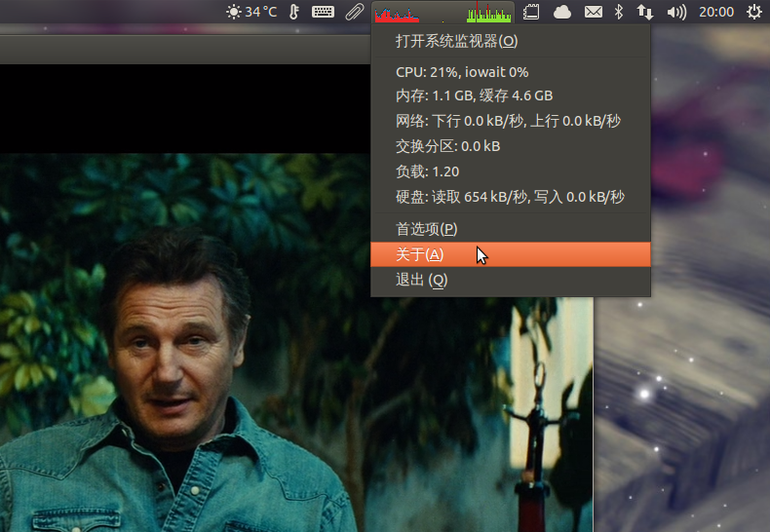Choose 退出 (Q) to quit indicator

(511, 280)
